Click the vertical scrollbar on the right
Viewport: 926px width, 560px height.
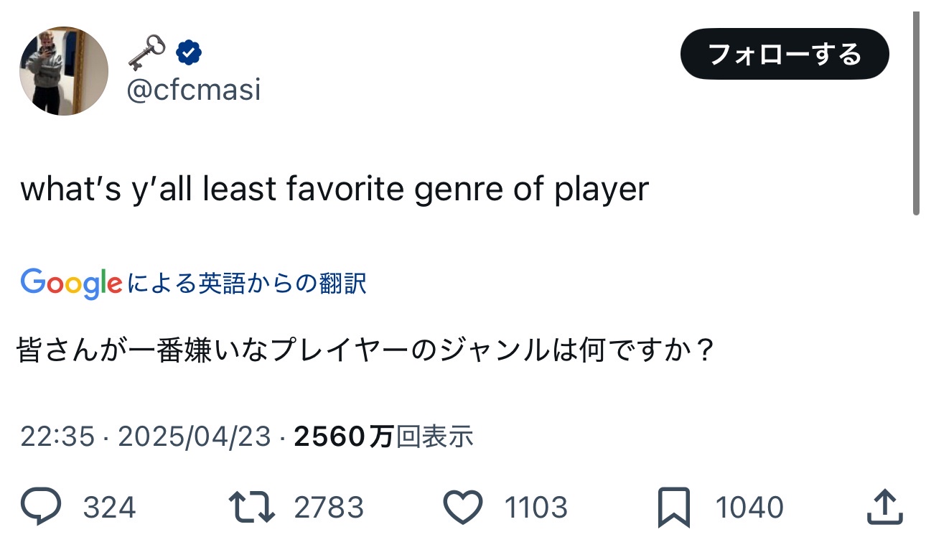click(916, 115)
